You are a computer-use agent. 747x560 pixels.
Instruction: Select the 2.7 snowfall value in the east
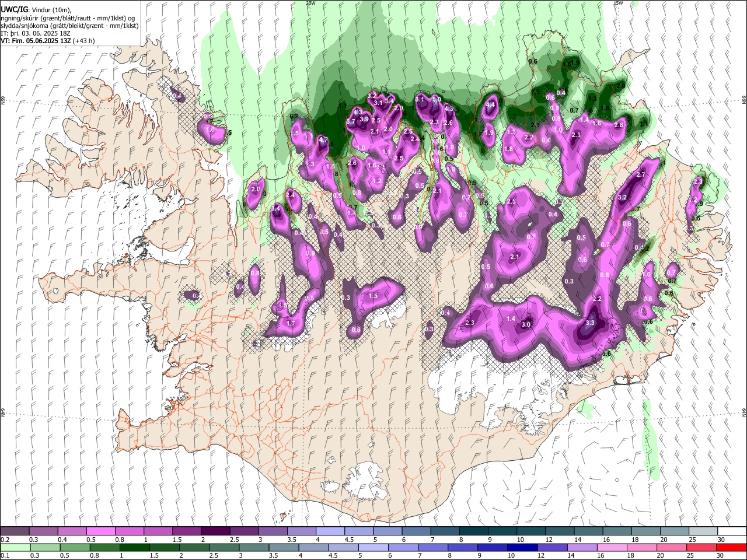click(641, 174)
